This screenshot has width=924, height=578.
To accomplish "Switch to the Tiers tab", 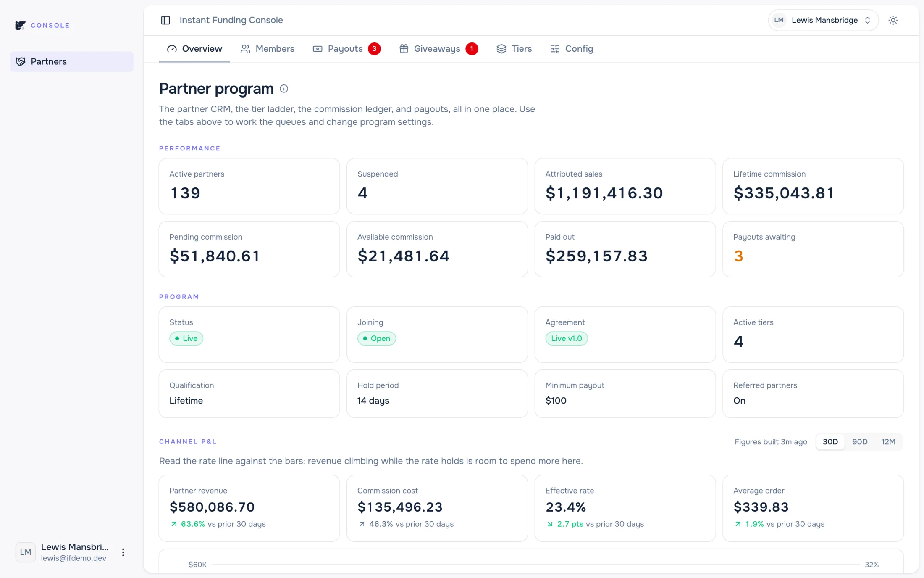I will [x=514, y=49].
